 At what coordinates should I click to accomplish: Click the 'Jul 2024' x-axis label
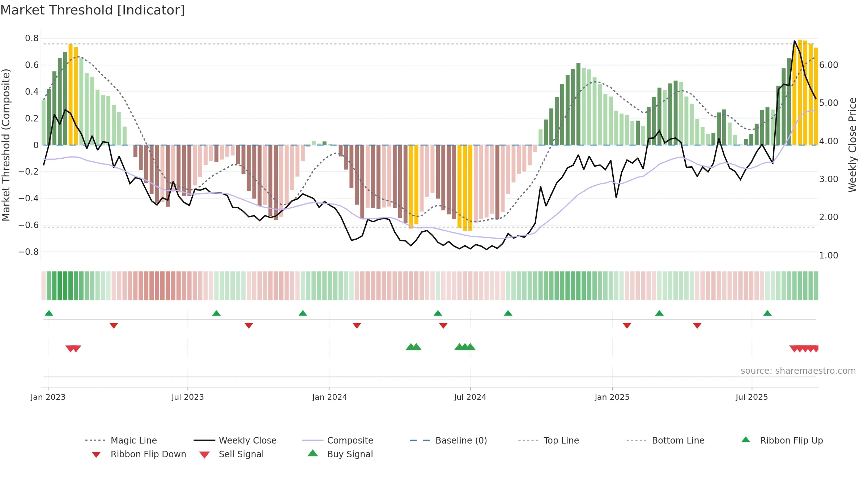[x=470, y=397]
